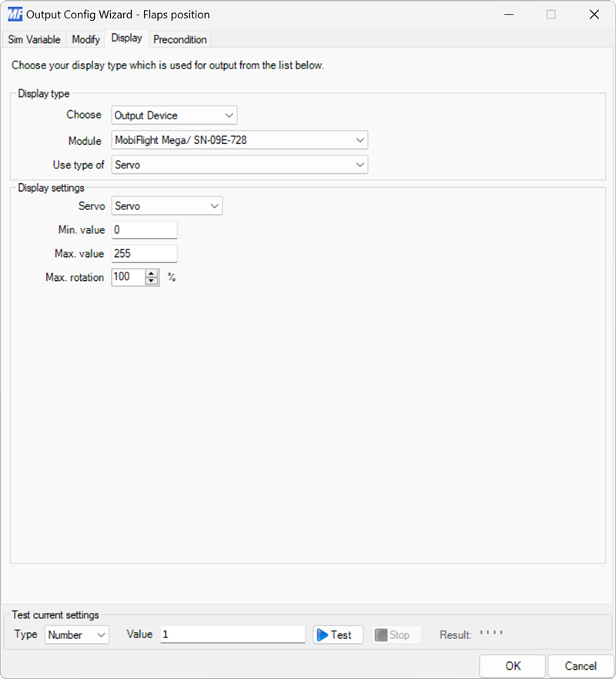The image size is (616, 679).
Task: Click the OK button
Action: (x=512, y=665)
